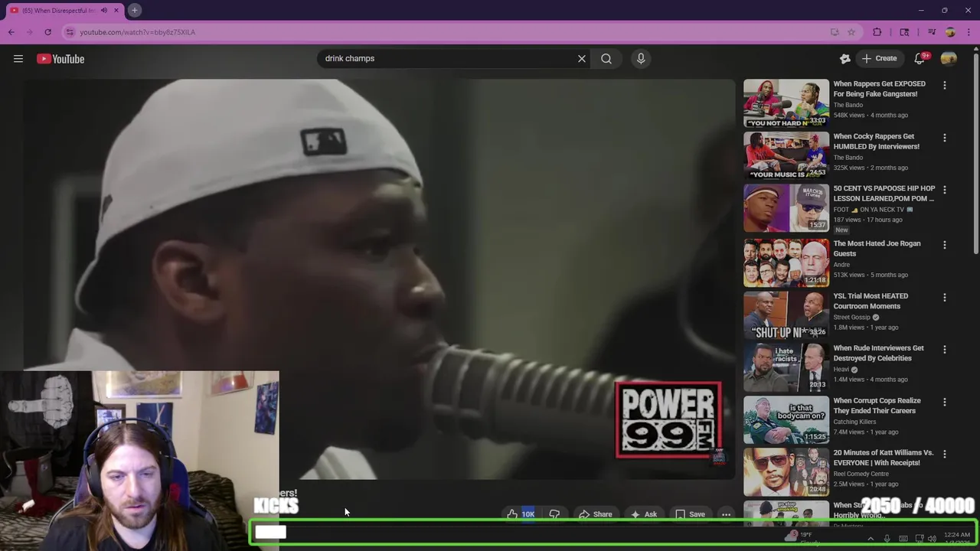This screenshot has width=980, height=551.
Task: Click the sparkle icon beside Create
Action: [845, 58]
